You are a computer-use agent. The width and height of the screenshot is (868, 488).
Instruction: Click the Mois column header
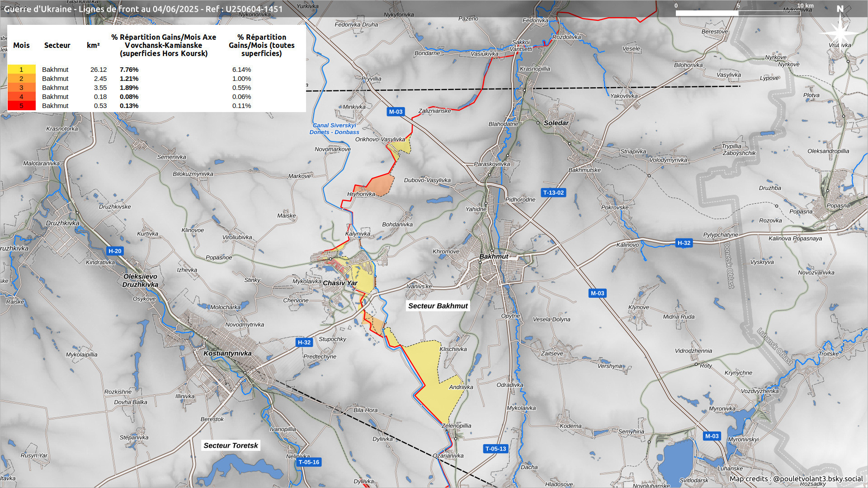(x=21, y=45)
